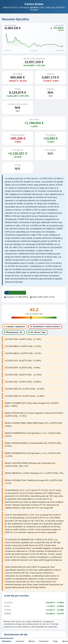Open the BONO USP7807HAR68 Petroleos de Venezuela alert
This screenshot has width=68, height=644.
point(34,465)
